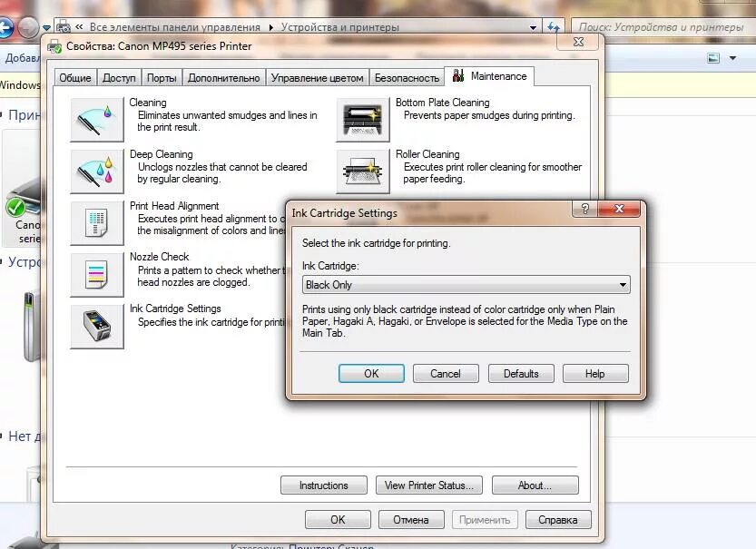The height and width of the screenshot is (549, 756).
Task: Select the Maintenance tab
Action: point(489,76)
